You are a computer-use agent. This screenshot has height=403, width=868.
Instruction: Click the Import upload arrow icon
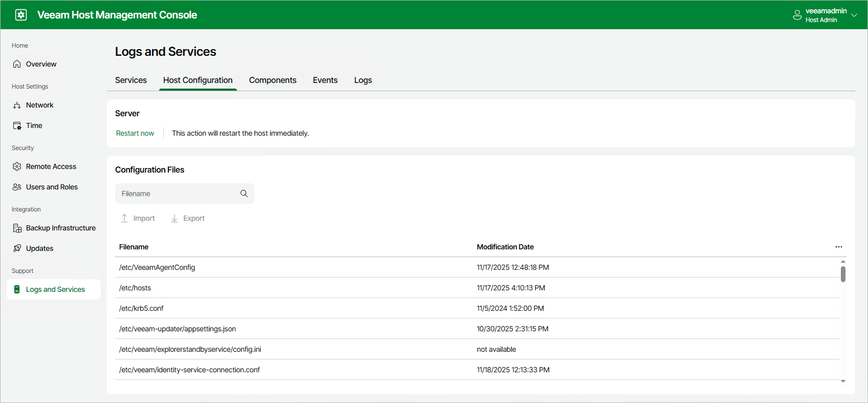[x=124, y=218]
